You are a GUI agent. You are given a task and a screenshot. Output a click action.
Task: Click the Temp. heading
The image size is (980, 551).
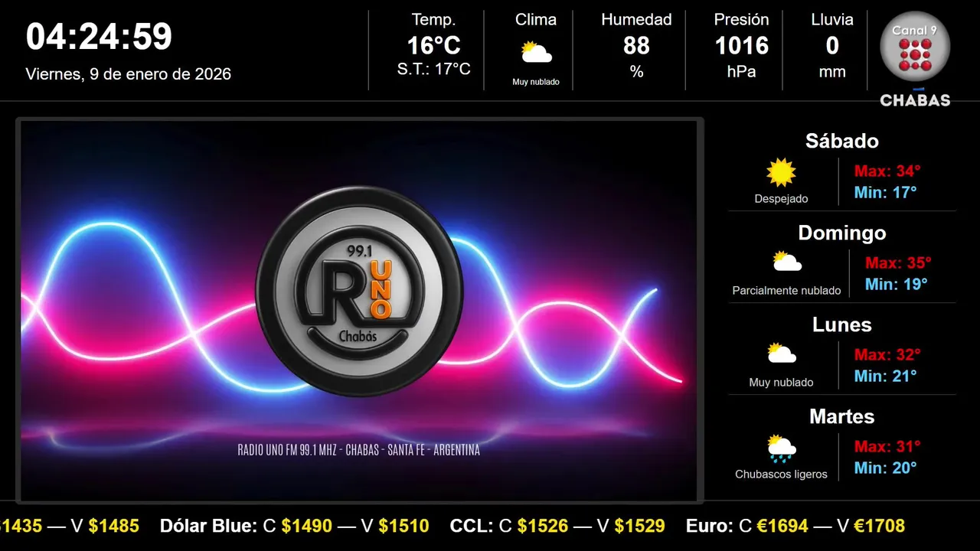[433, 20]
